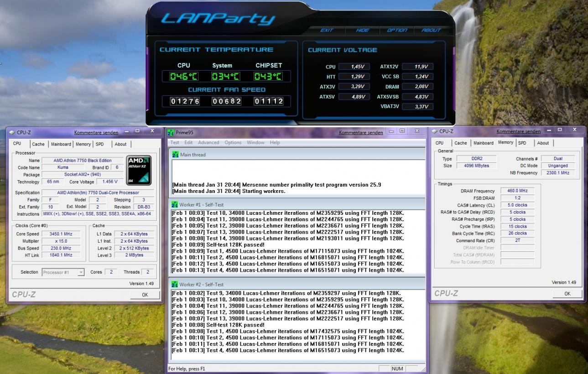Switch to the About tab in right CPU-Z window
This screenshot has width=588, height=374.
pos(543,143)
